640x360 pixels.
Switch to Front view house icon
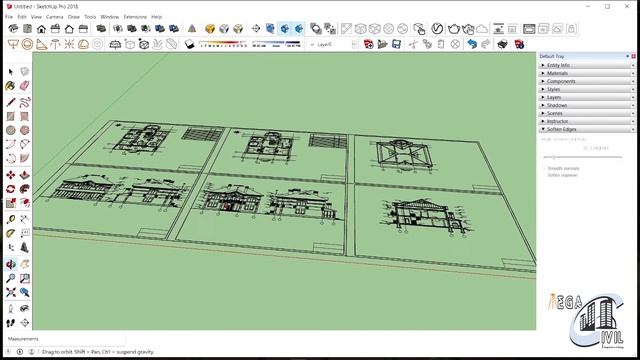click(x=41, y=29)
